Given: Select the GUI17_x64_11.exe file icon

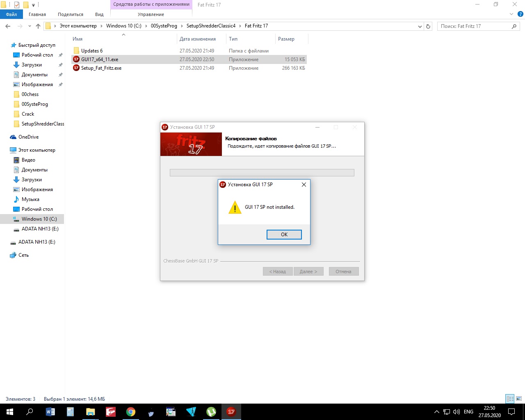Looking at the screenshot, I should coord(76,59).
